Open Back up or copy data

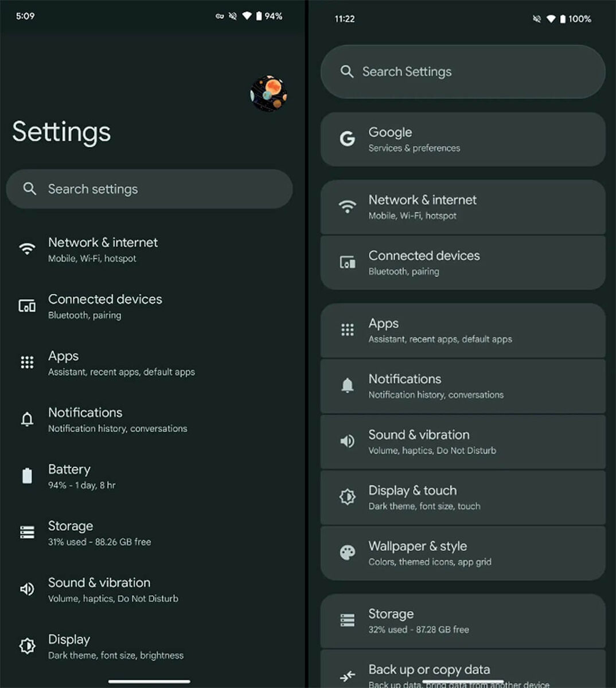click(x=463, y=672)
